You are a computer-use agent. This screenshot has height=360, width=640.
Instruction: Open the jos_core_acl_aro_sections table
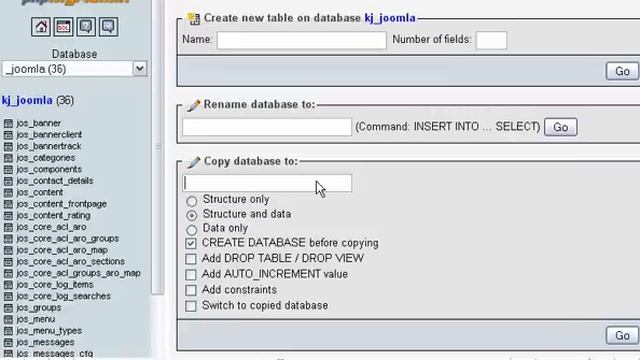click(x=71, y=262)
